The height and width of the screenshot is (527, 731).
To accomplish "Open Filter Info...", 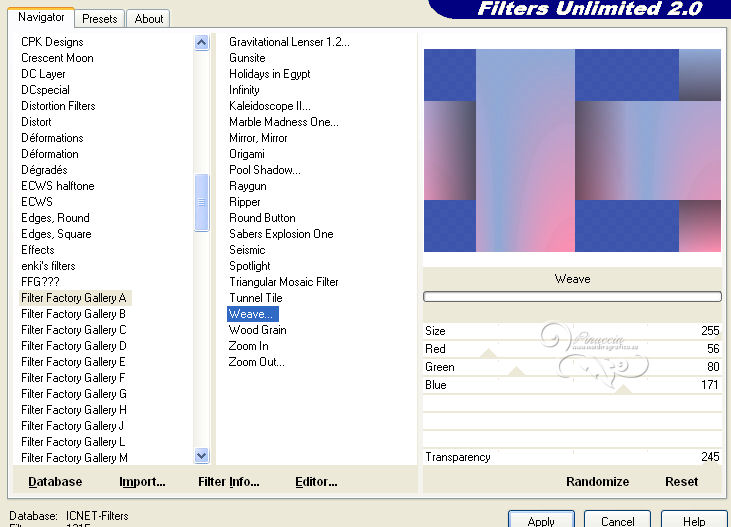I will [228, 481].
